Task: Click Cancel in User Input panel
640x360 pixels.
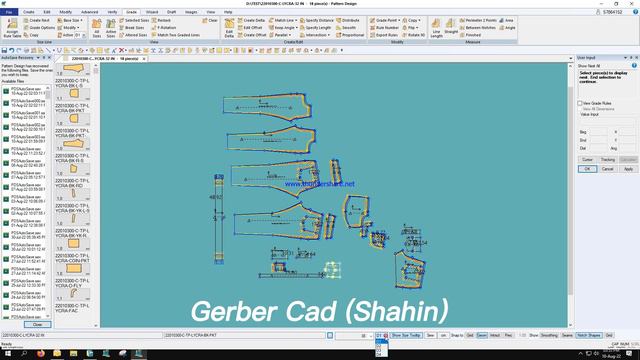Action: pos(607,169)
